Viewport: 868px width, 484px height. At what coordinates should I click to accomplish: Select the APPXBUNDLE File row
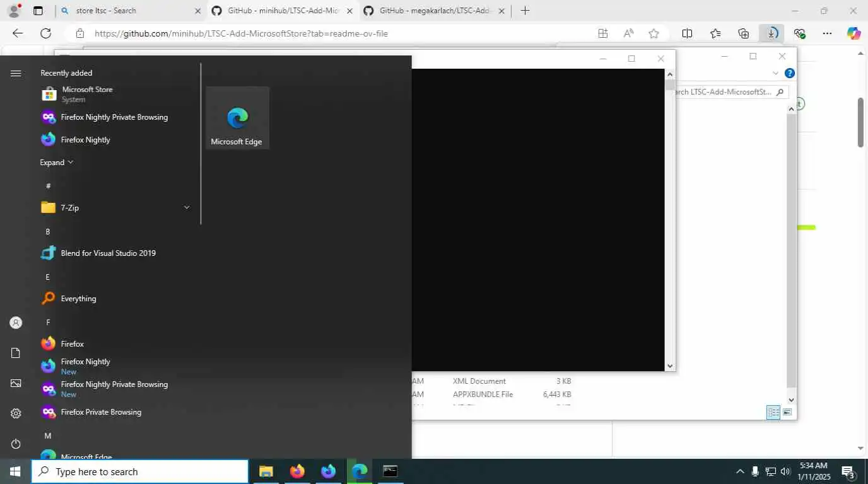(492, 395)
